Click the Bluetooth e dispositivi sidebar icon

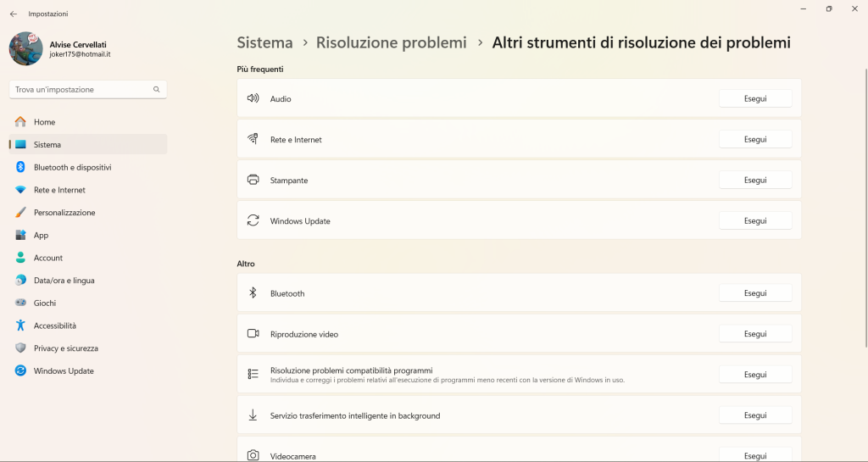pos(20,167)
